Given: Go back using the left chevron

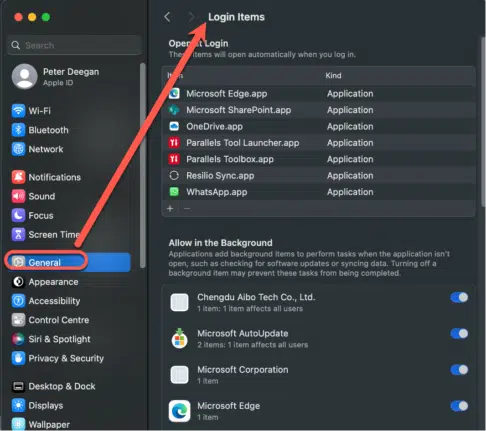Looking at the screenshot, I should (x=167, y=17).
